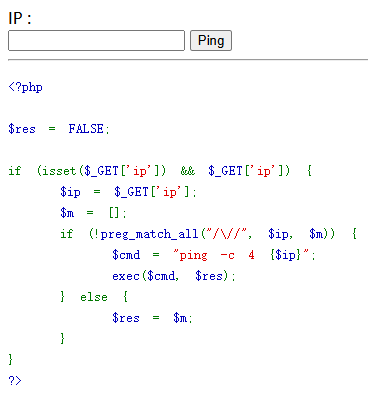Viewport: 368px width, 394px height.
Task: Click the '$cmd' variable being assigned
Action: tap(126, 255)
